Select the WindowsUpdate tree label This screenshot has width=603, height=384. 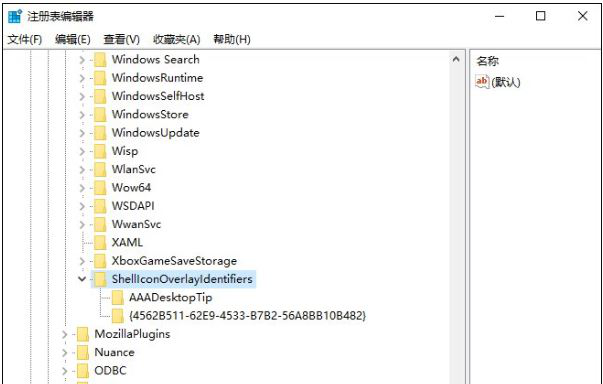point(155,133)
